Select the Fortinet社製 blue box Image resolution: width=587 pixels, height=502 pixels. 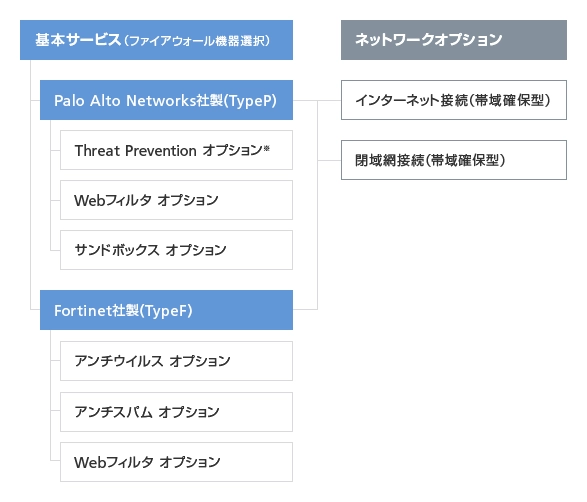pyautogui.click(x=166, y=310)
